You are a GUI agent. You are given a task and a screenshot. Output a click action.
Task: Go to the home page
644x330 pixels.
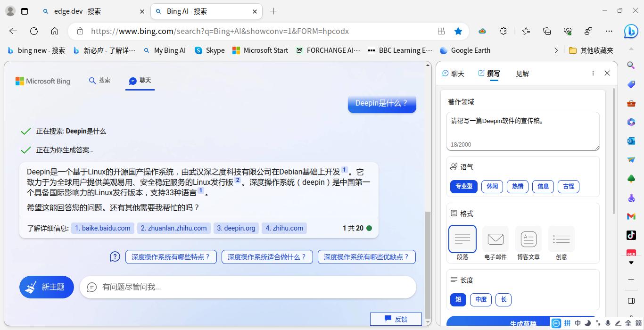[x=55, y=31]
